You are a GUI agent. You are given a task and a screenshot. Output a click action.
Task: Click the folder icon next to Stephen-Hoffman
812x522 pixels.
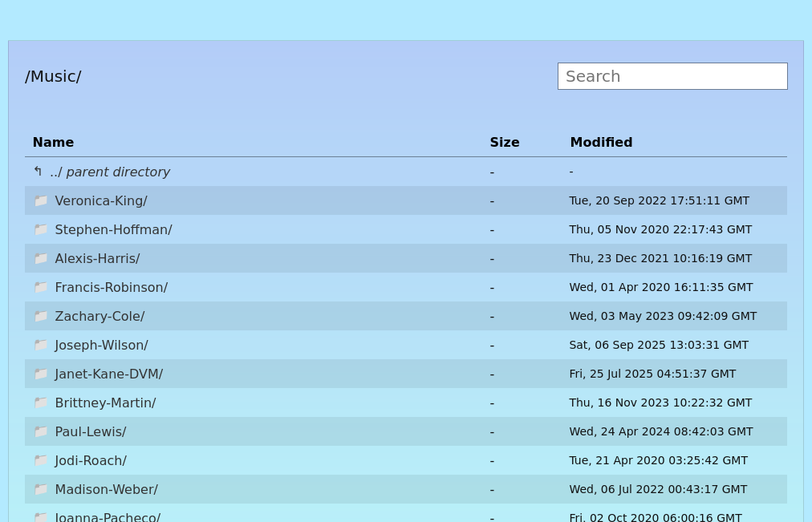pos(41,229)
